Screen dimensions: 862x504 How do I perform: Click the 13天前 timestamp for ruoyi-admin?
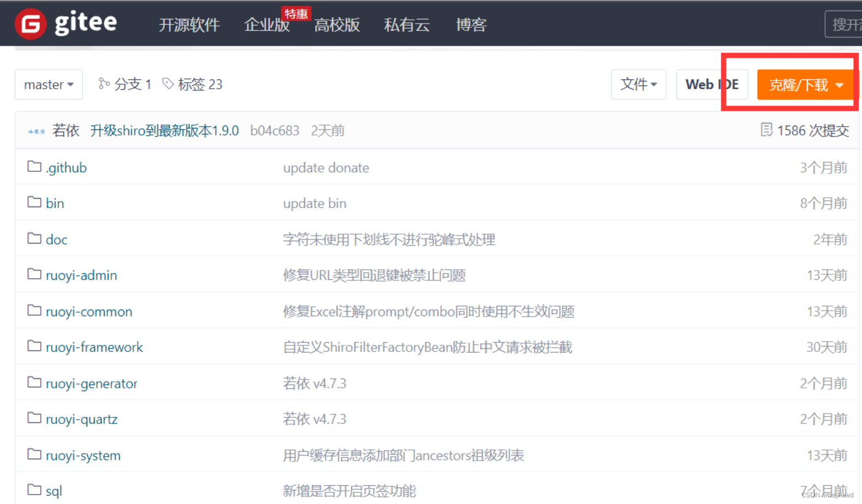[827, 275]
